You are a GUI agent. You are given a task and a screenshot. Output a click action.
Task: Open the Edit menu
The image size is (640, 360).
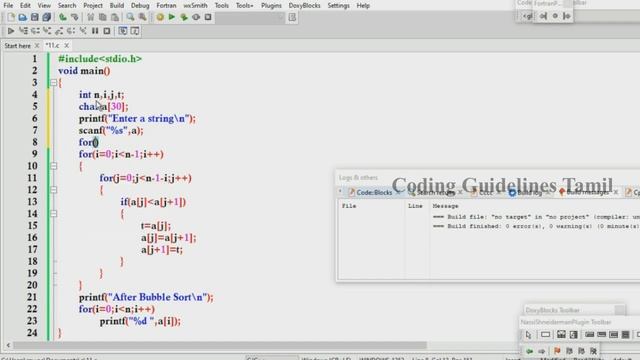[25, 5]
